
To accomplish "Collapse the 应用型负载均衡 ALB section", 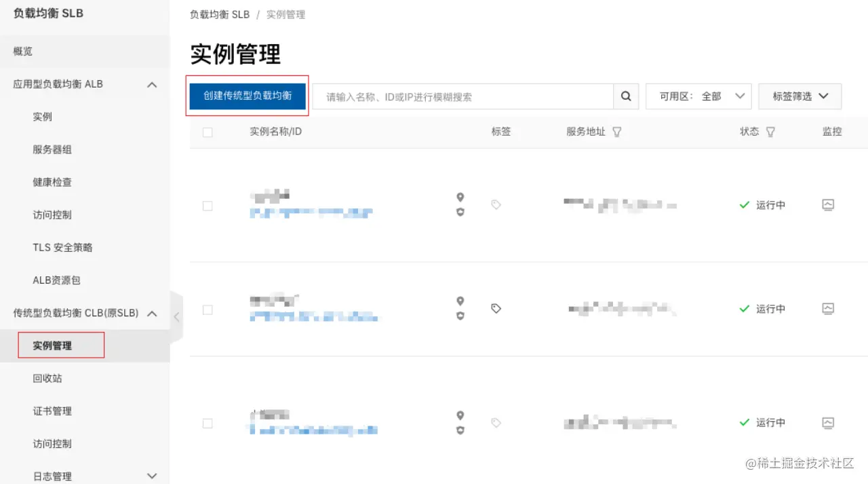I will 152,84.
